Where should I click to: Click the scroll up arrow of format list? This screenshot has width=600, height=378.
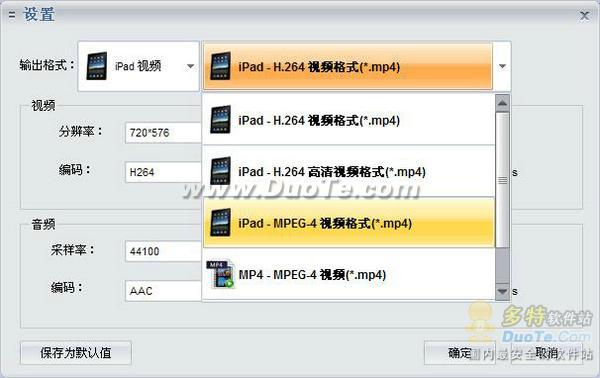(502, 103)
